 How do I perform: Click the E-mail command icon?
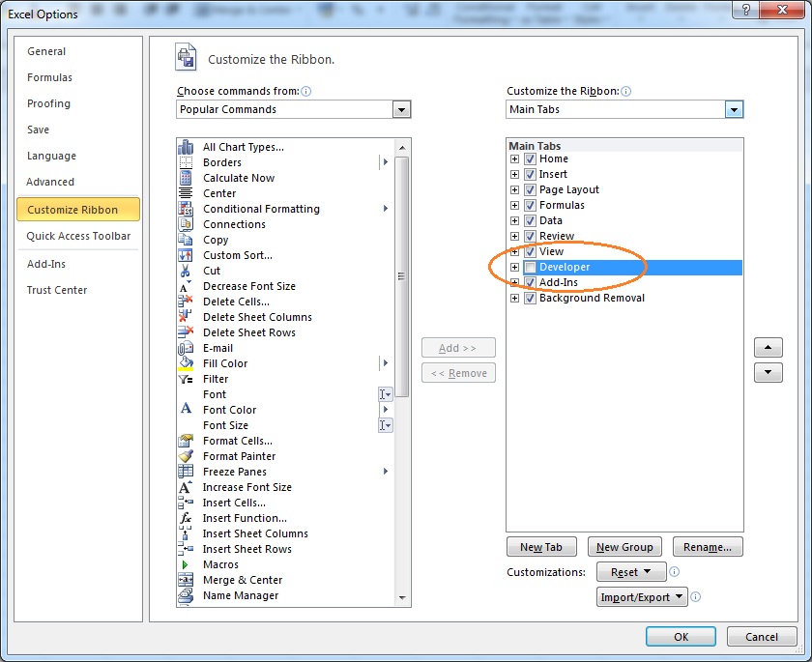(186, 348)
